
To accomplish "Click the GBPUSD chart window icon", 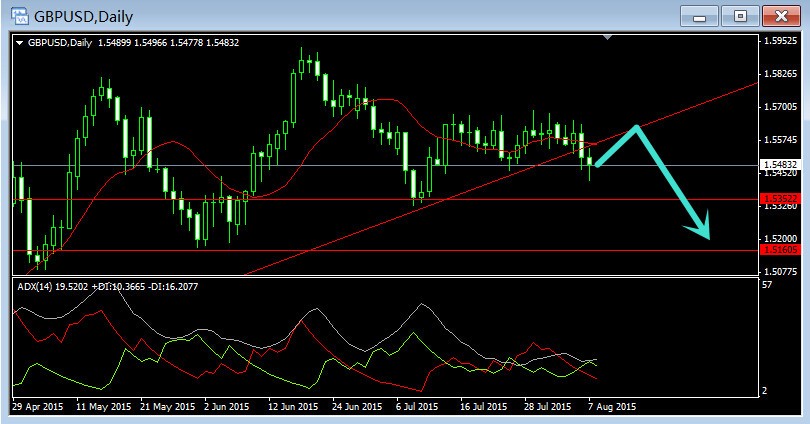I will click(x=19, y=16).
